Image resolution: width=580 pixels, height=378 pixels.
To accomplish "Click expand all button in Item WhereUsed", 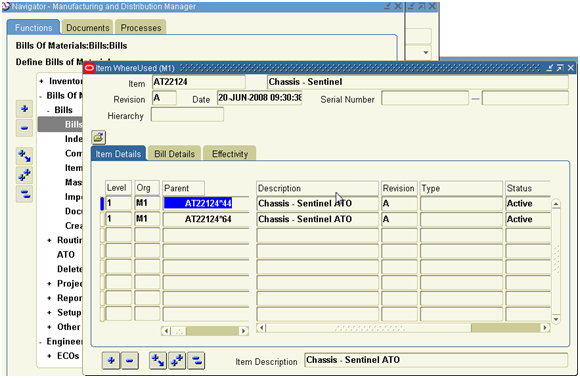I will click(177, 360).
